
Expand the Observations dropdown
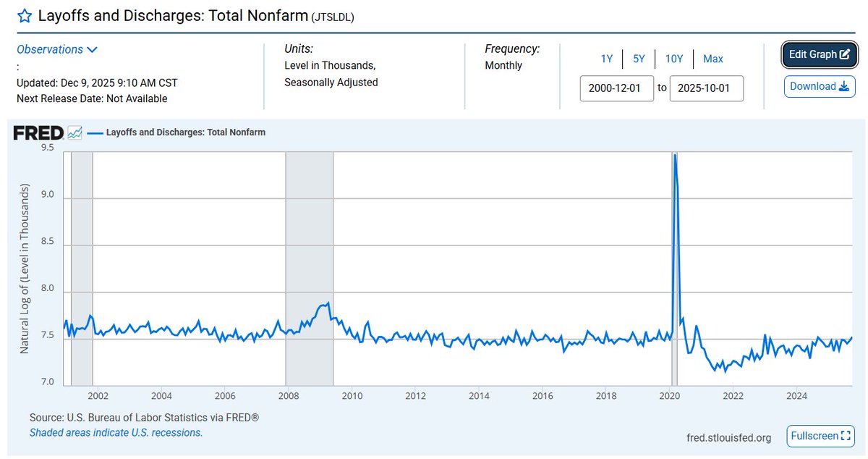(x=57, y=49)
